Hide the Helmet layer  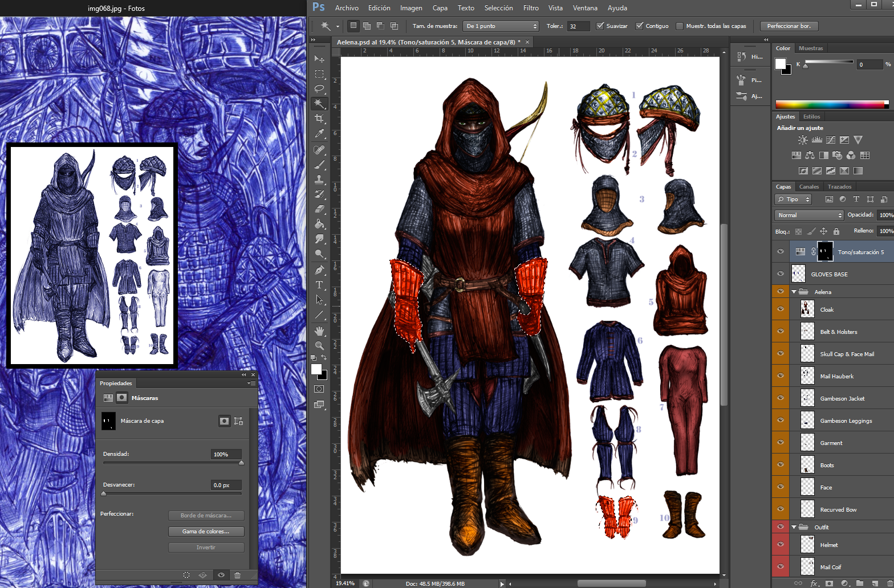pyautogui.click(x=781, y=544)
